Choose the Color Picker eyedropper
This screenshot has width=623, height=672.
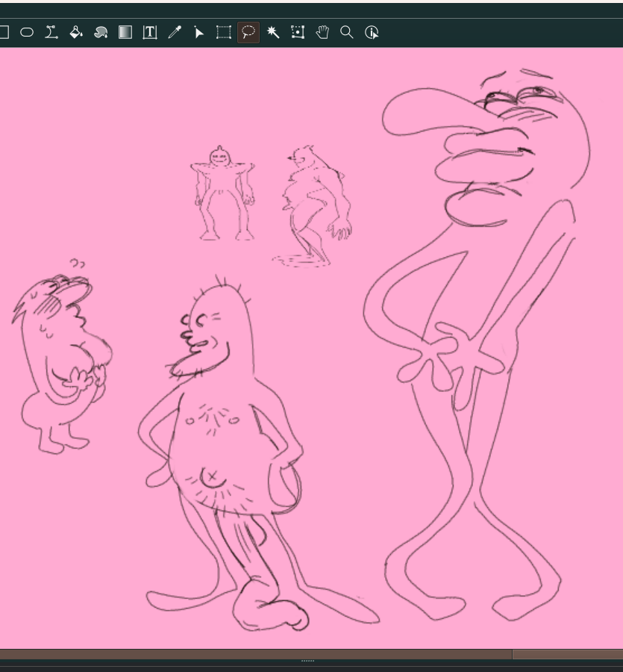[x=175, y=32]
